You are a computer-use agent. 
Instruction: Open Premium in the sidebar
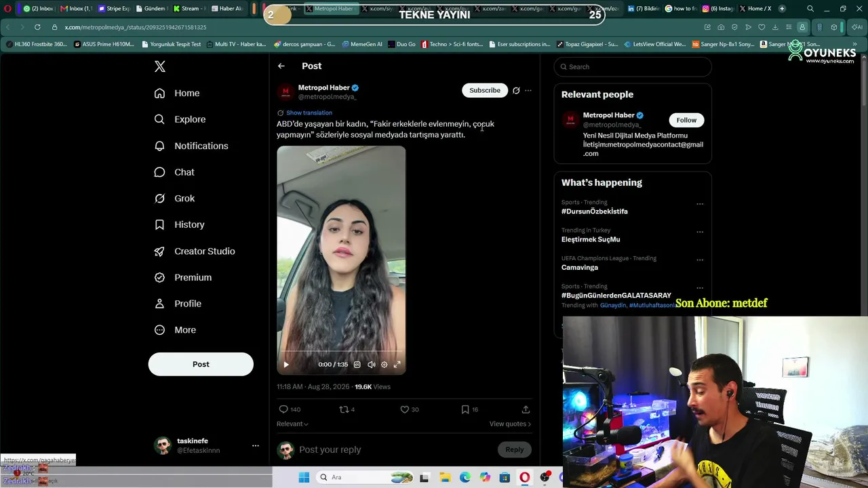tap(183, 277)
